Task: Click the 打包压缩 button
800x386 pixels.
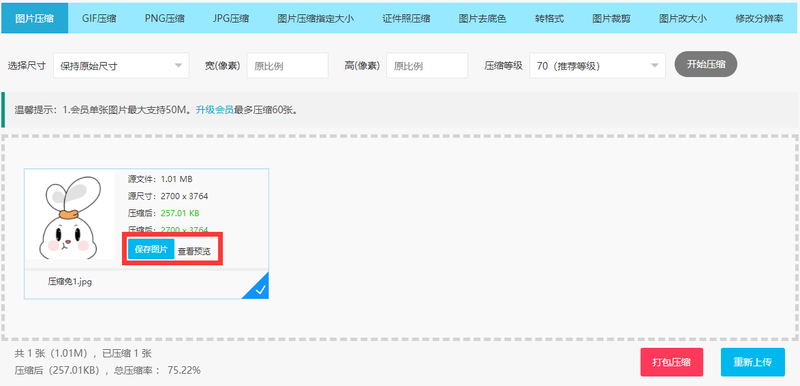Action: click(671, 362)
